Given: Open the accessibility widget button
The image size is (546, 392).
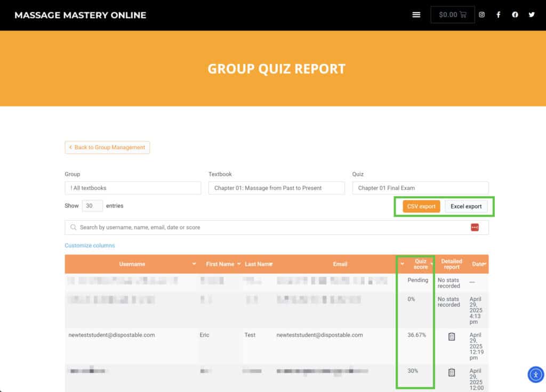Looking at the screenshot, I should pos(535,374).
